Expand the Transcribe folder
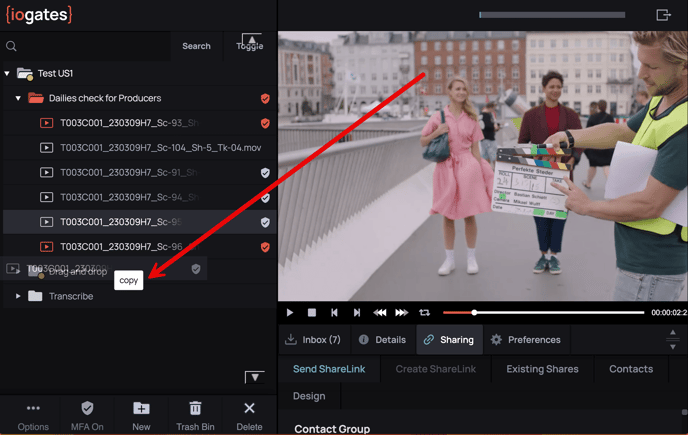Image resolution: width=688 pixels, height=435 pixels. tap(18, 296)
